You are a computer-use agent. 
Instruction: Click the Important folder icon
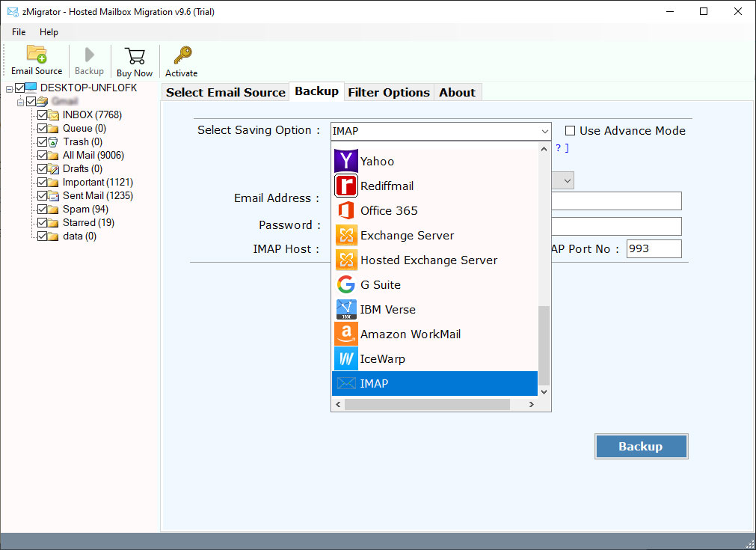pos(54,183)
